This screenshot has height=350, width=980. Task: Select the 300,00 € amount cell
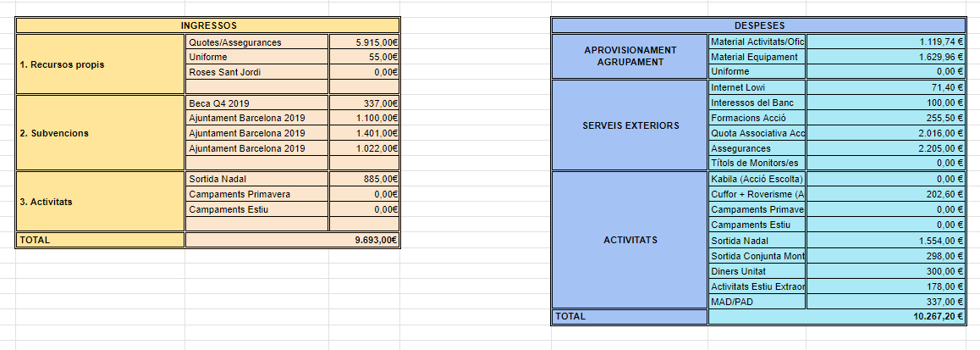tap(885, 271)
